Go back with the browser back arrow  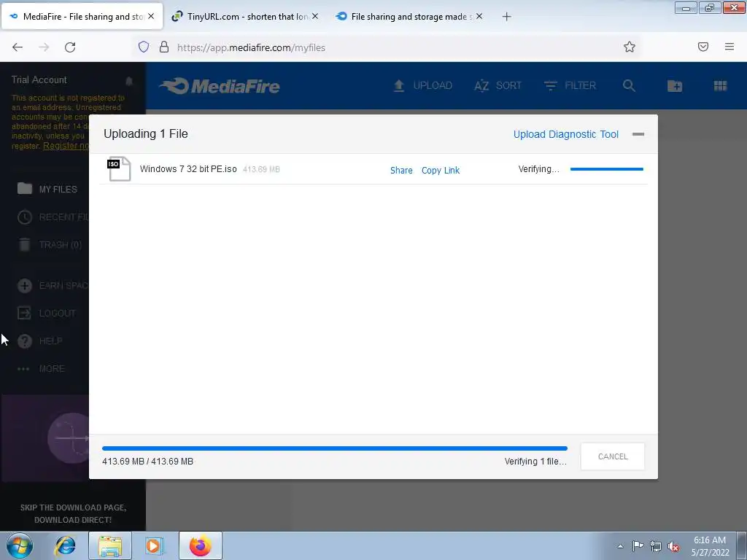pos(18,47)
